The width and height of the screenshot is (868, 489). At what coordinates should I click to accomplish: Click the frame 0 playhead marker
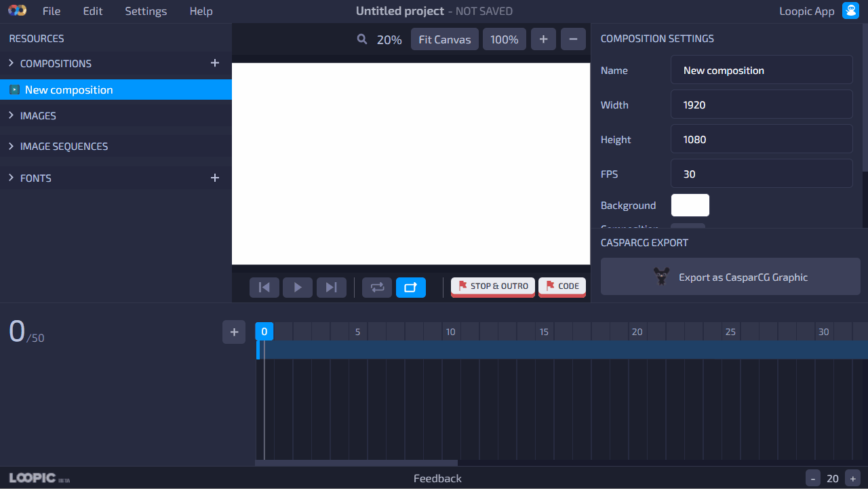point(264,332)
